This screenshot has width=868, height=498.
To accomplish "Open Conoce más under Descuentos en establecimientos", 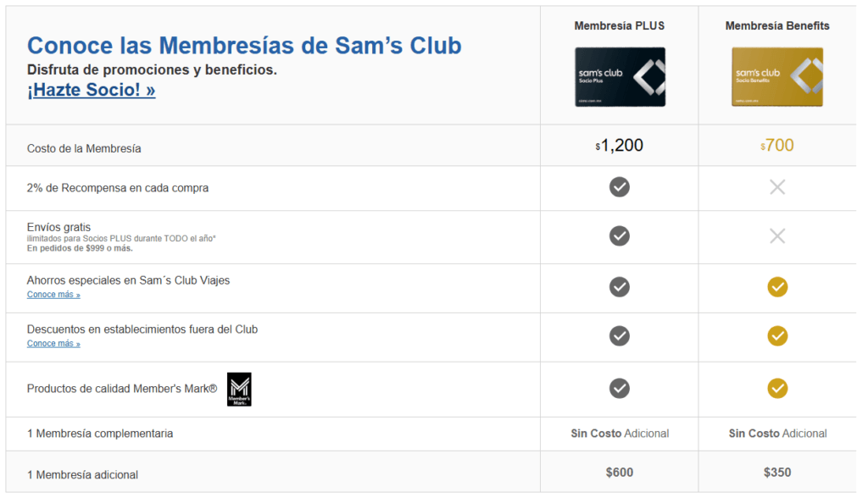I will pos(53,344).
